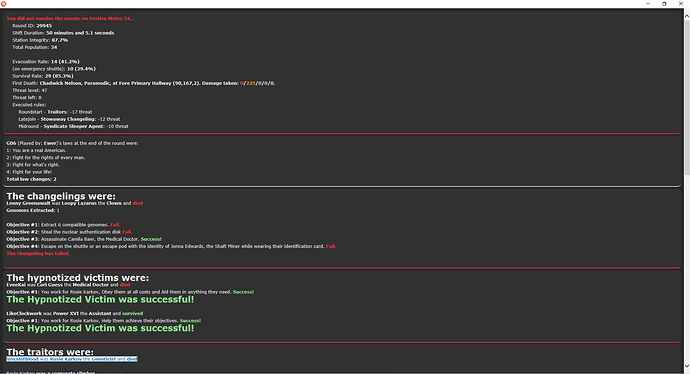Click the orange application icon in title bar
Image resolution: width=690 pixels, height=374 pixels.
tap(4, 4)
